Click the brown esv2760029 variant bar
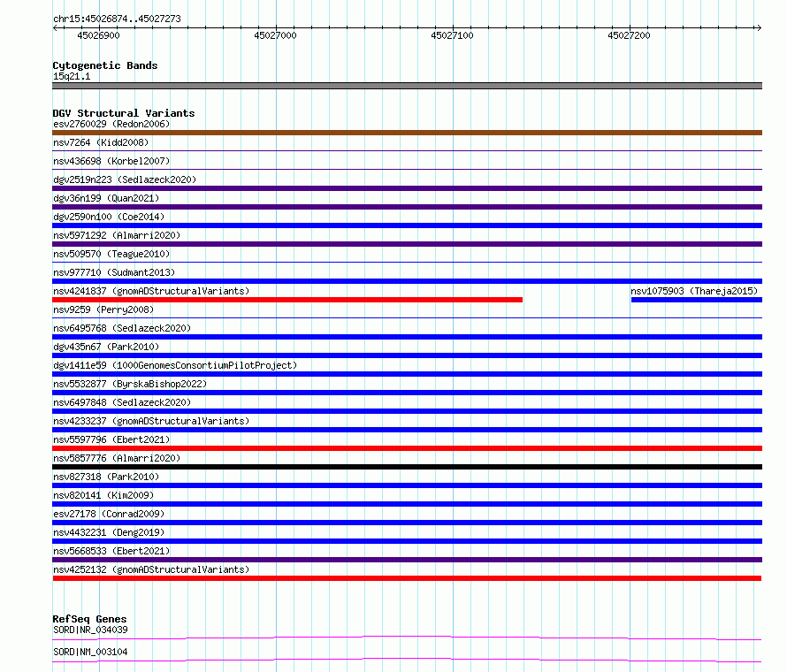Image resolution: width=787 pixels, height=672 pixels. click(x=407, y=133)
